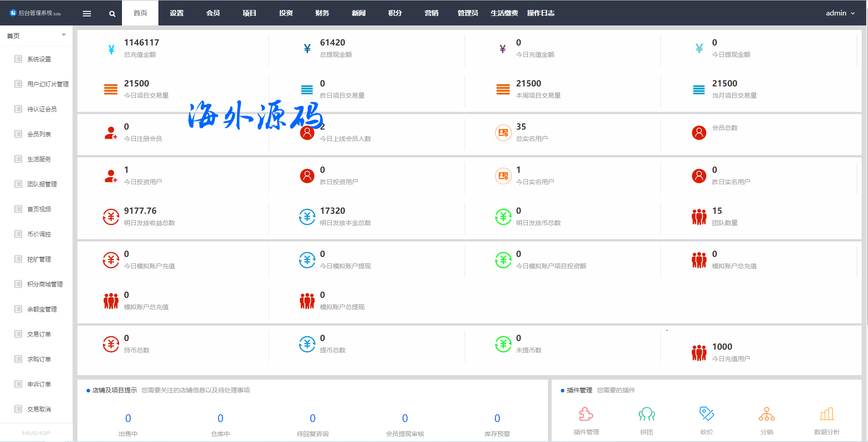Collapse the 首页 sidebar section arrow
The height and width of the screenshot is (442, 868).
click(64, 35)
